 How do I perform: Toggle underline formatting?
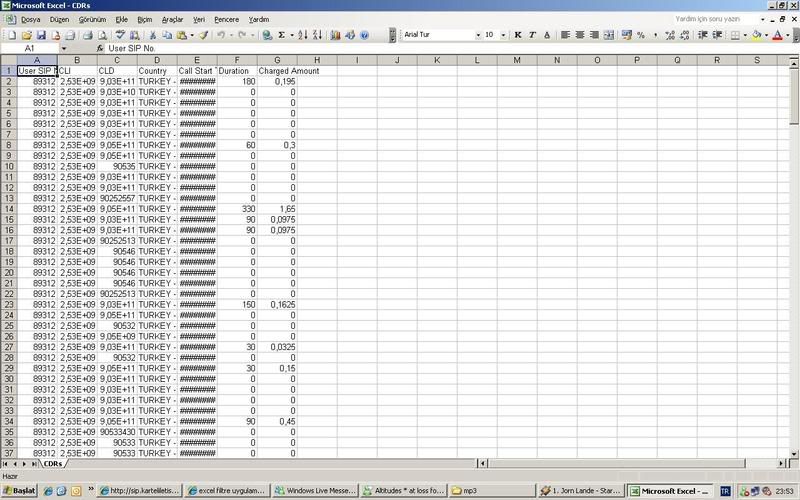(x=547, y=35)
